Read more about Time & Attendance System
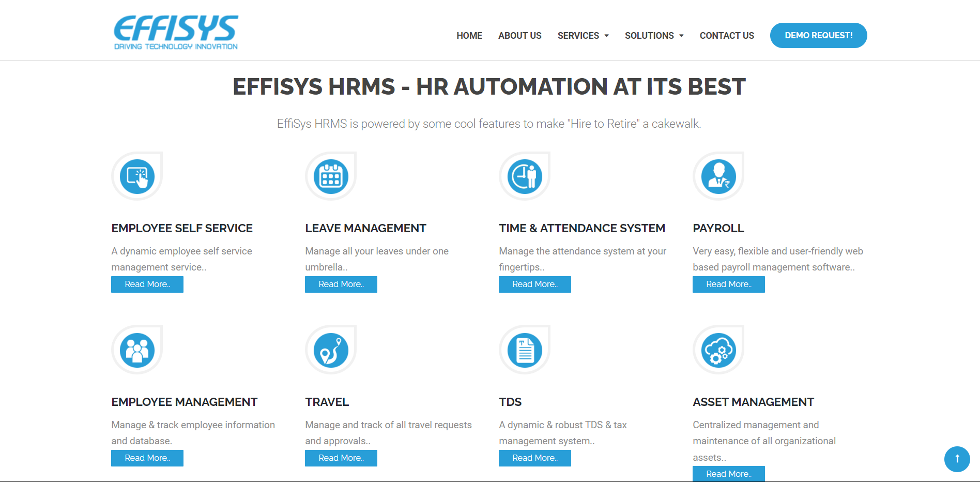980x482 pixels. coord(535,284)
